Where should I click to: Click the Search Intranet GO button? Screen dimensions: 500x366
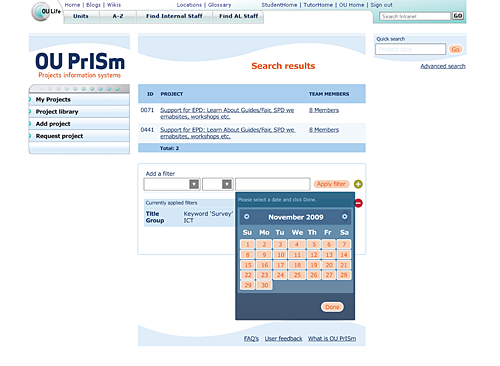click(458, 16)
